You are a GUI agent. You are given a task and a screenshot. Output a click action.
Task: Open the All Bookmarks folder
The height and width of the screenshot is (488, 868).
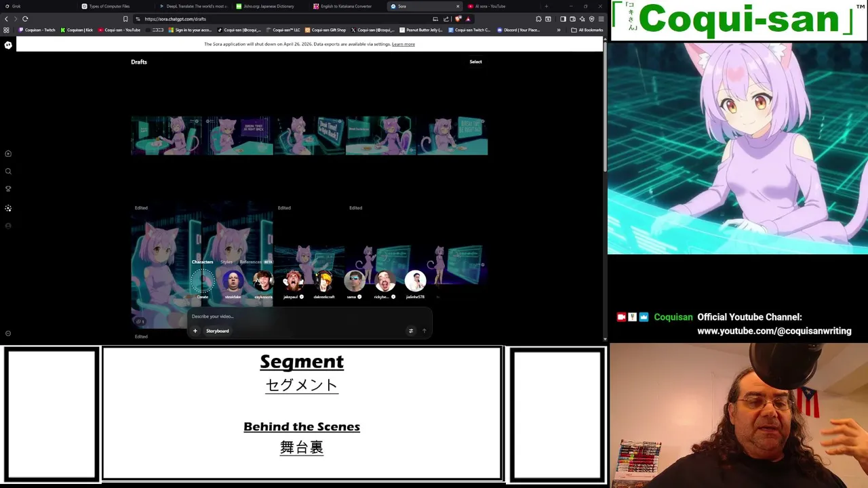pyautogui.click(x=587, y=30)
